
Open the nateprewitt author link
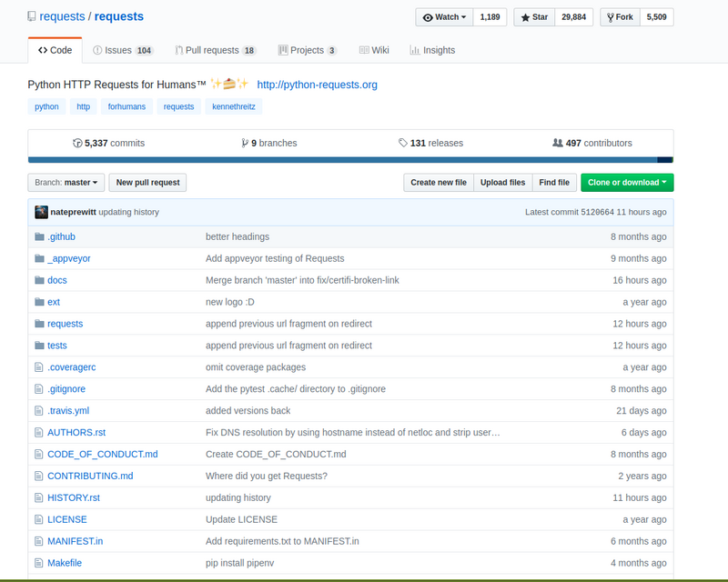[74, 212]
